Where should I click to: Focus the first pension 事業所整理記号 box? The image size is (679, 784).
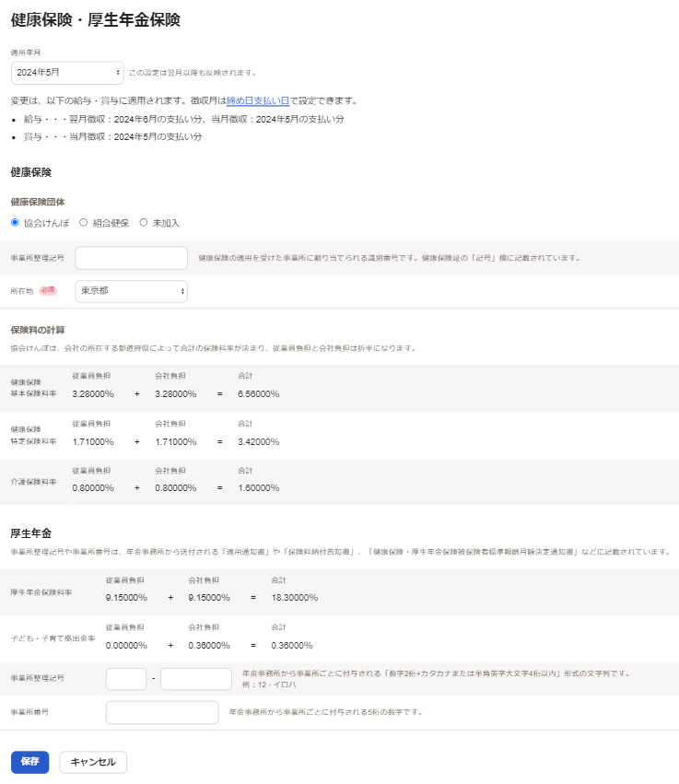[x=126, y=679]
